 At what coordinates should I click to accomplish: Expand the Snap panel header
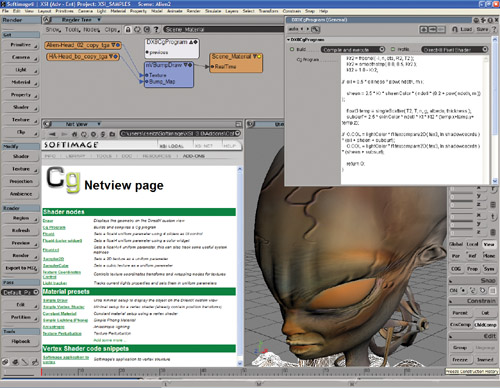click(472, 281)
